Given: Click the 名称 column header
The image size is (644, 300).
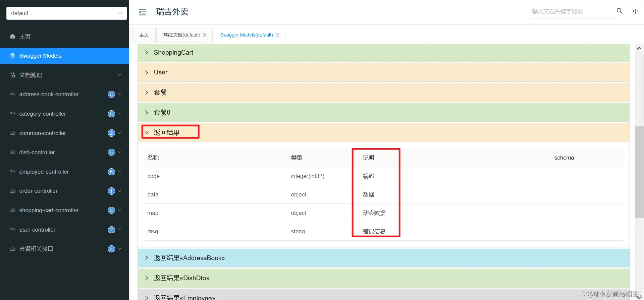Looking at the screenshot, I should [153, 158].
